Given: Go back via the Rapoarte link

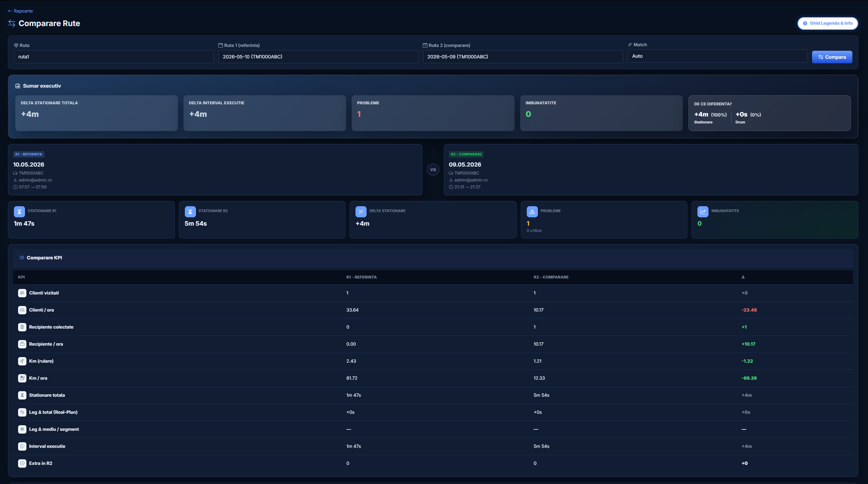Looking at the screenshot, I should (20, 11).
